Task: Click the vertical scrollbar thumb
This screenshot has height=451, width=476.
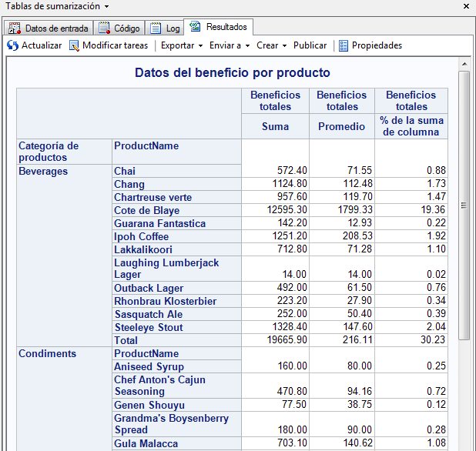Action: [464, 205]
